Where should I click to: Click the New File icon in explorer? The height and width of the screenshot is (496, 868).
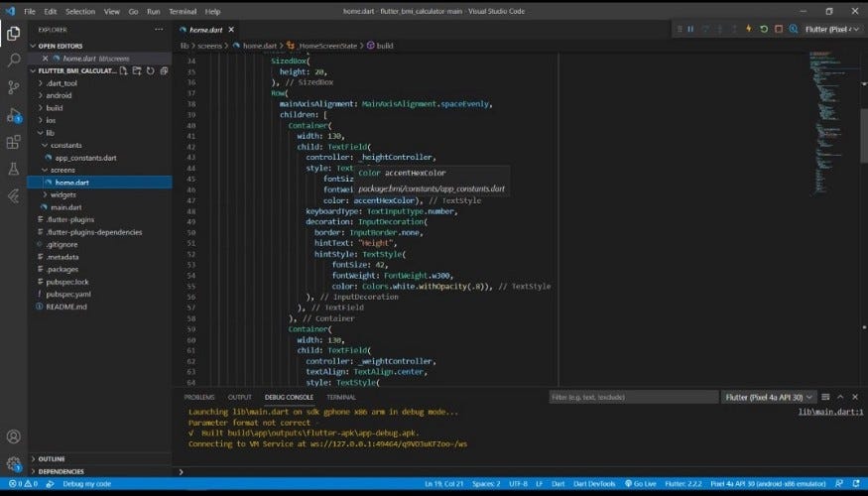(123, 70)
